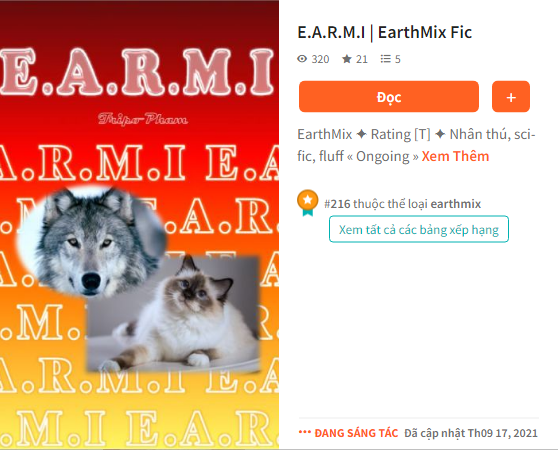Click the wolf image on the cover
The width and height of the screenshot is (558, 450).
click(91, 240)
